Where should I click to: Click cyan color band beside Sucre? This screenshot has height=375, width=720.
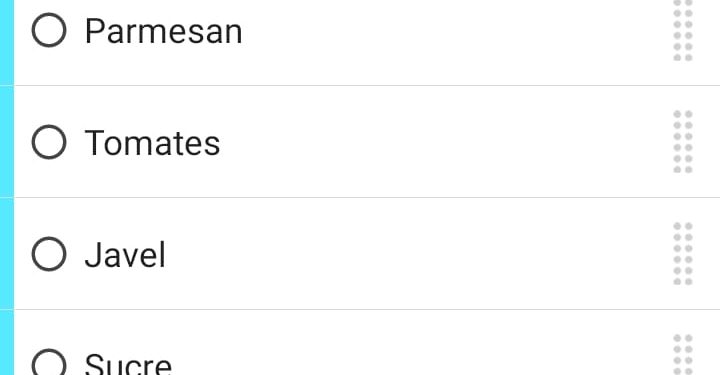point(7,342)
